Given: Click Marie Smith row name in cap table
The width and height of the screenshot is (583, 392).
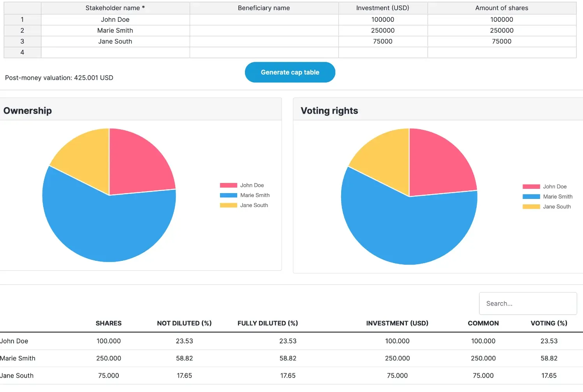Looking at the screenshot, I should [x=18, y=359].
